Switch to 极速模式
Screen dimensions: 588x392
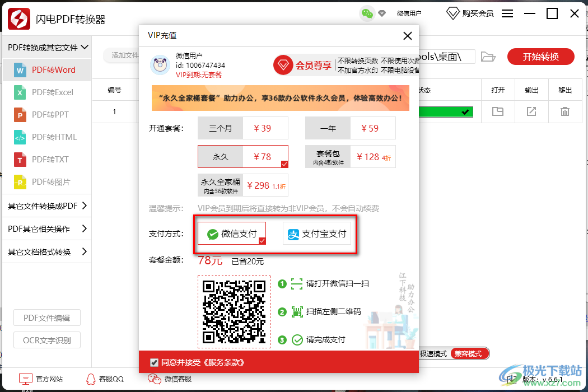pos(433,353)
